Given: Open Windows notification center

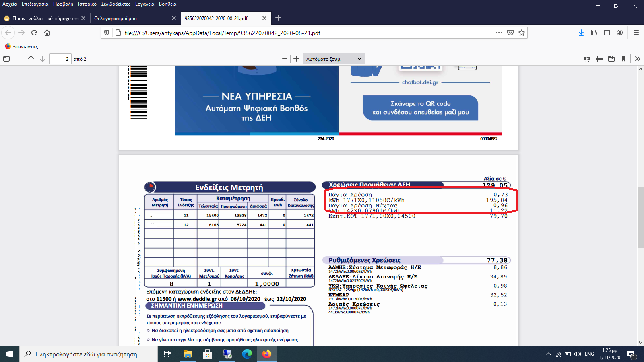Looking at the screenshot, I should (x=632, y=354).
